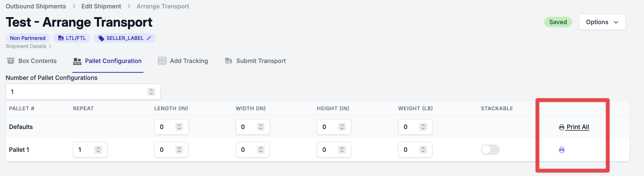Toggle the Pallet 1 stackable switch
This screenshot has width=644, height=176.
coord(490,150)
